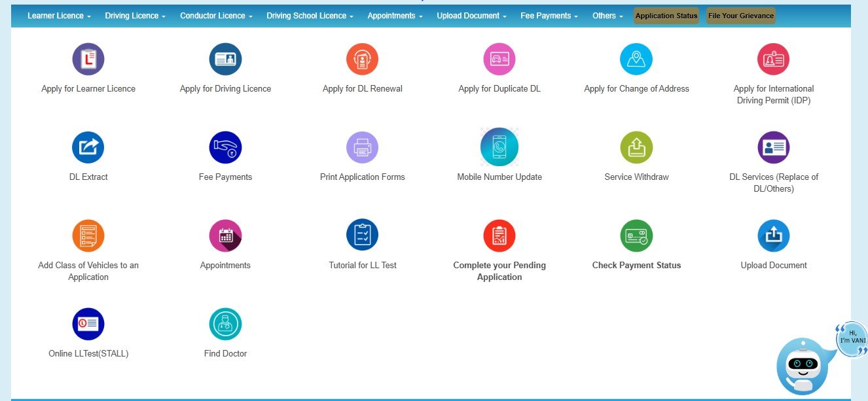
Task: Open the Others menu in navigation bar
Action: pyautogui.click(x=607, y=16)
